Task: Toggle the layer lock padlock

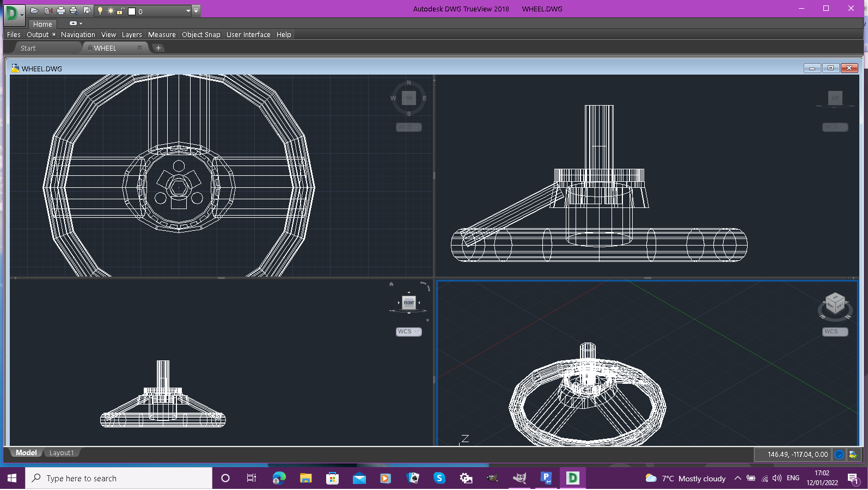Action: pyautogui.click(x=120, y=11)
